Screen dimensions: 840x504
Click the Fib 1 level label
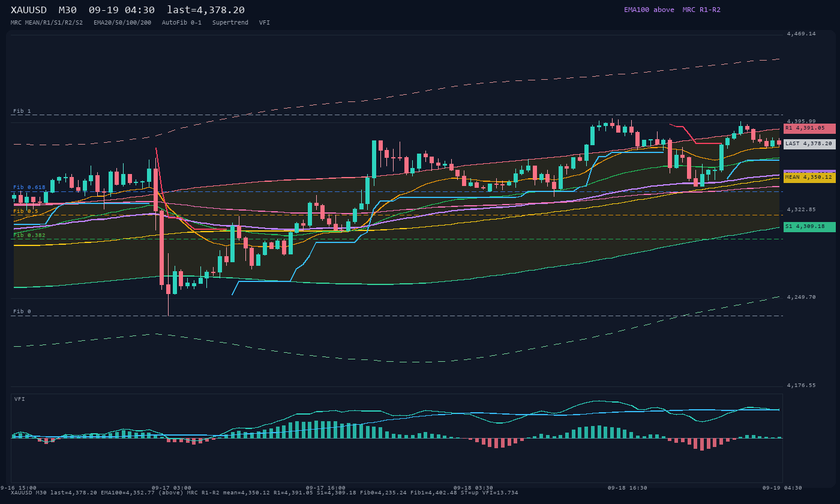coord(22,111)
